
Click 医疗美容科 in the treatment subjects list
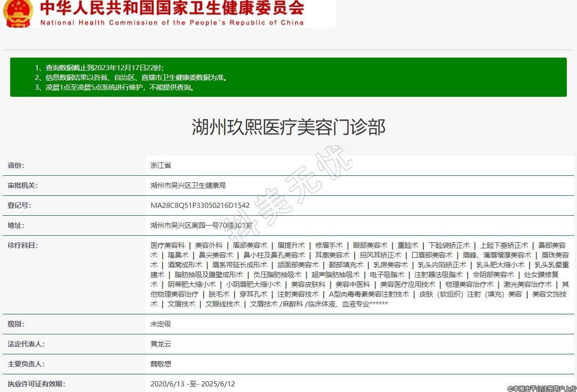point(168,246)
